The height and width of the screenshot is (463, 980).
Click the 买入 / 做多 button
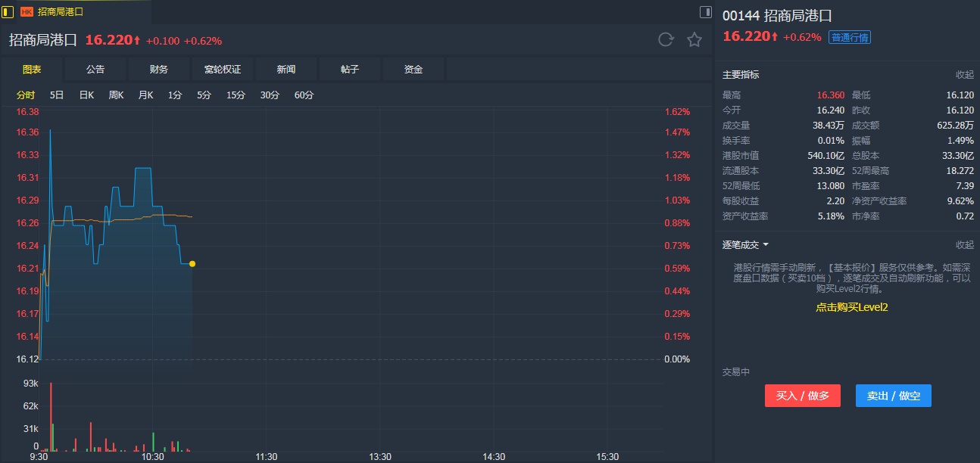pyautogui.click(x=802, y=396)
